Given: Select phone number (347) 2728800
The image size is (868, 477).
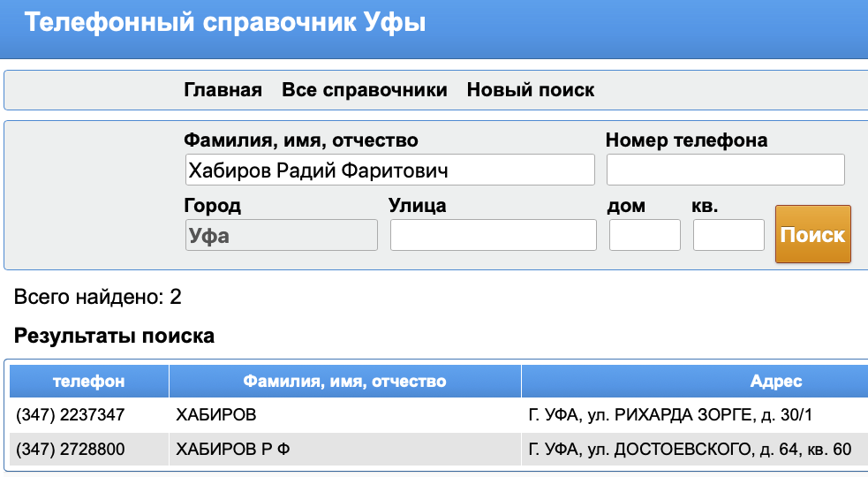Looking at the screenshot, I should click(71, 450).
